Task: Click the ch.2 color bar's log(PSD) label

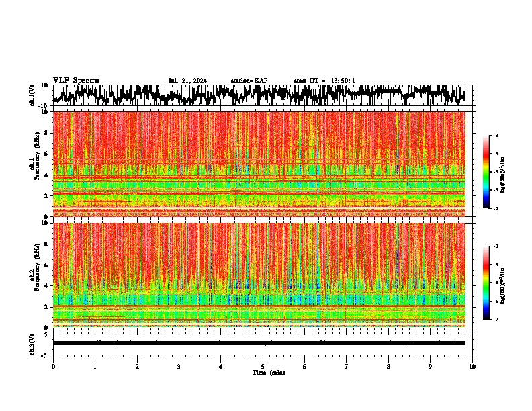Action: coord(502,285)
